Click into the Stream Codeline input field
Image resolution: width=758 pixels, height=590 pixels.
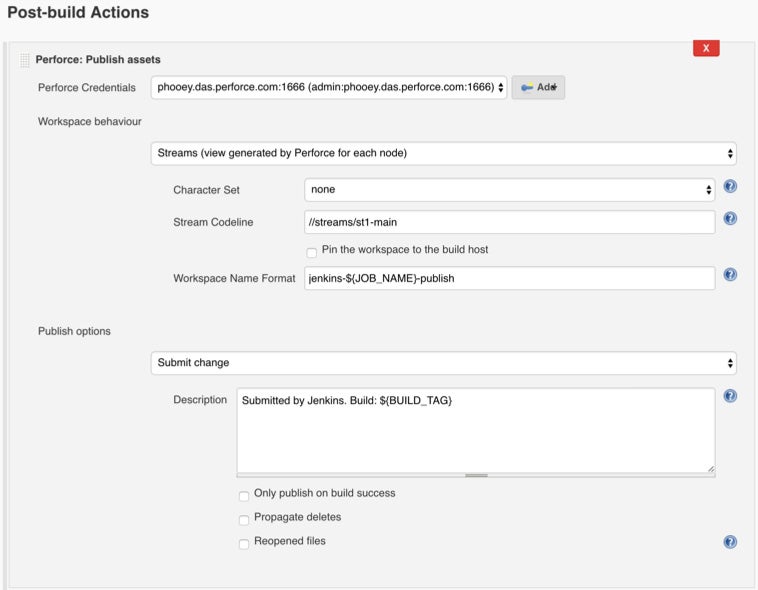pos(510,222)
